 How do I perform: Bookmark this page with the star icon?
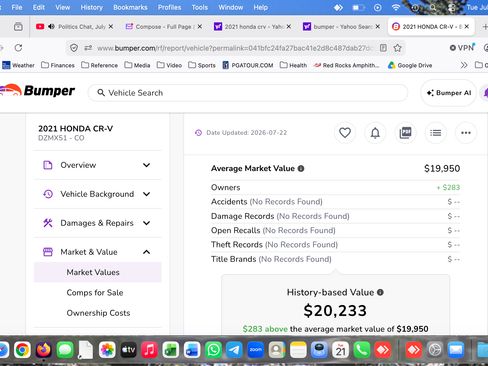pyautogui.click(x=397, y=48)
